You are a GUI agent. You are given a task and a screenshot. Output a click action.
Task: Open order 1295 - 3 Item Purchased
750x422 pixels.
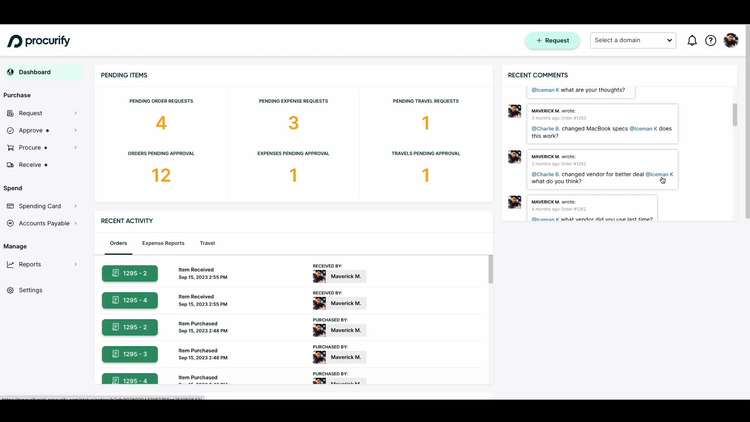point(130,354)
